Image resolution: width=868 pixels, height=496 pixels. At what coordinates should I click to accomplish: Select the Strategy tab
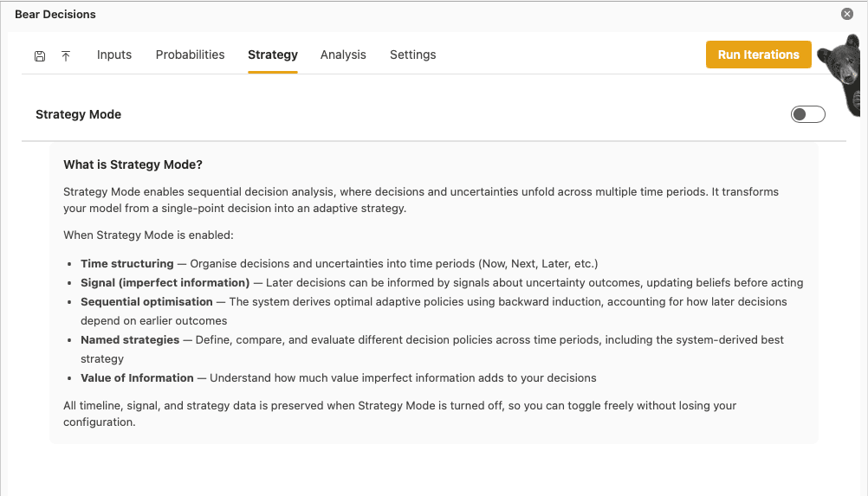click(273, 55)
